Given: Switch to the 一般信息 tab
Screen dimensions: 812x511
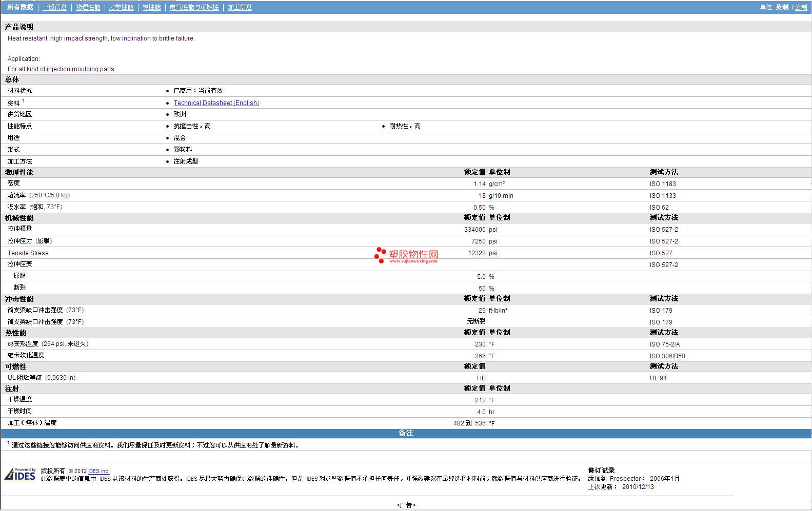Looking at the screenshot, I should [54, 7].
